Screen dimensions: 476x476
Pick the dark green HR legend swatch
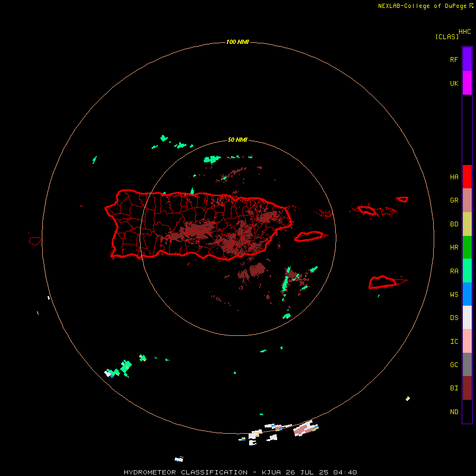[x=467, y=248]
